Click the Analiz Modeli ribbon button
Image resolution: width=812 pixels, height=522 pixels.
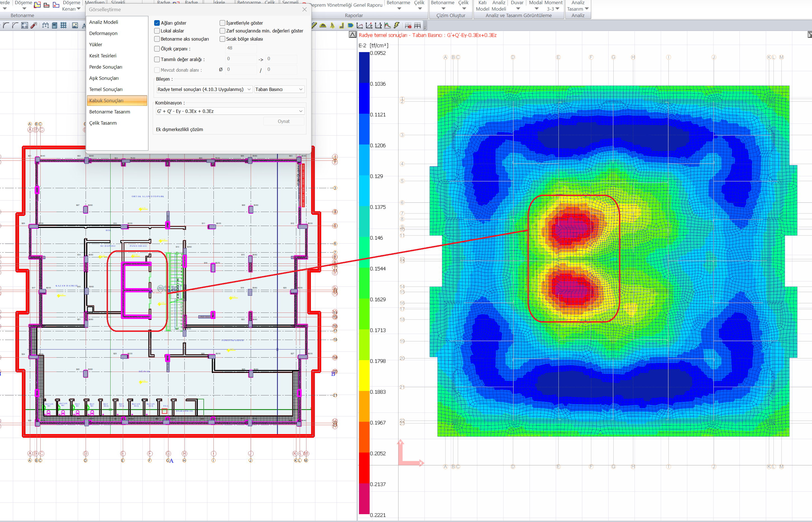click(x=499, y=6)
